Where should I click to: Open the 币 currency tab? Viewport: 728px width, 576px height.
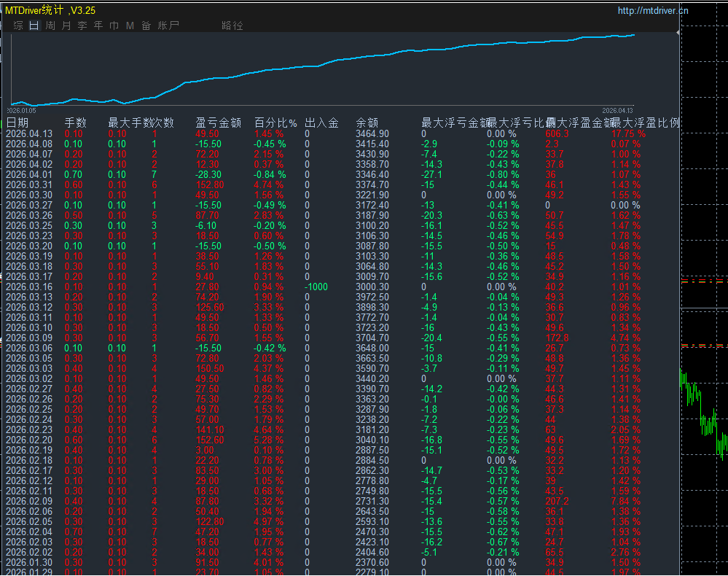[114, 26]
